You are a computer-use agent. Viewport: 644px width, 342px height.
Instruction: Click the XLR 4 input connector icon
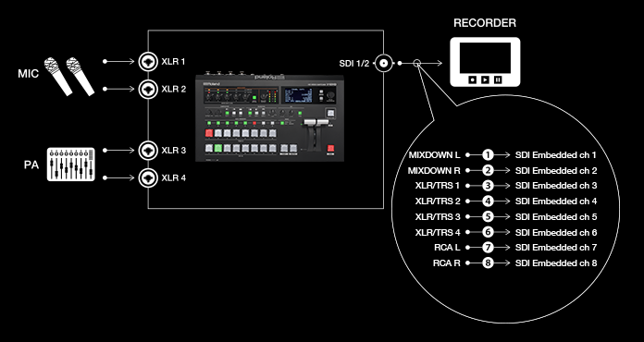coord(148,178)
